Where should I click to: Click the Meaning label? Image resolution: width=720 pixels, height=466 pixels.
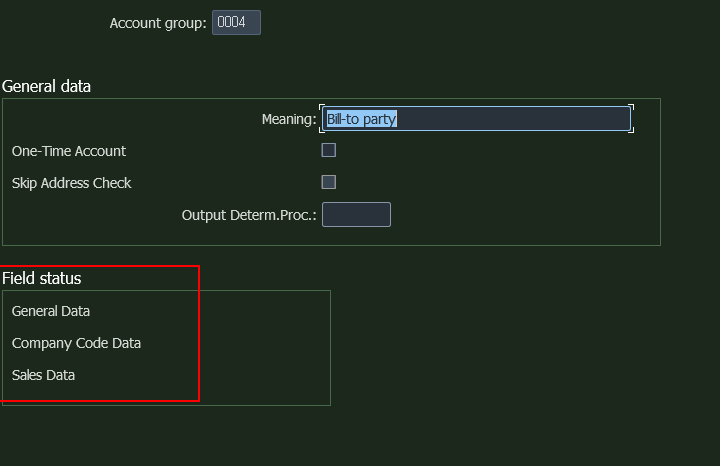pos(289,119)
